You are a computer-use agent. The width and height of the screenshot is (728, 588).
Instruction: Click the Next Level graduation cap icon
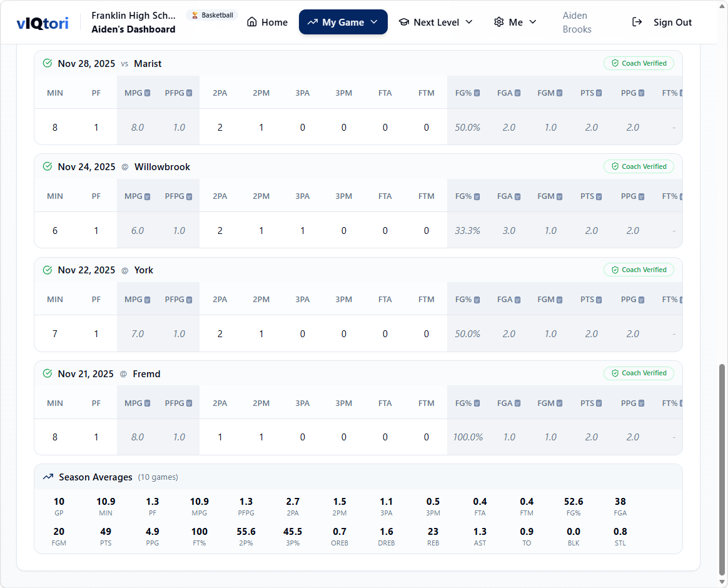tap(404, 22)
